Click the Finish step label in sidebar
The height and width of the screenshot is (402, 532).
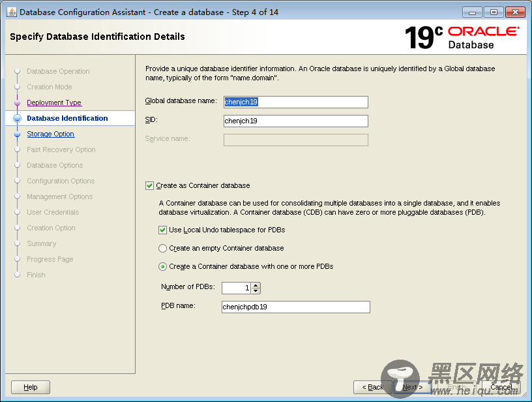[36, 275]
